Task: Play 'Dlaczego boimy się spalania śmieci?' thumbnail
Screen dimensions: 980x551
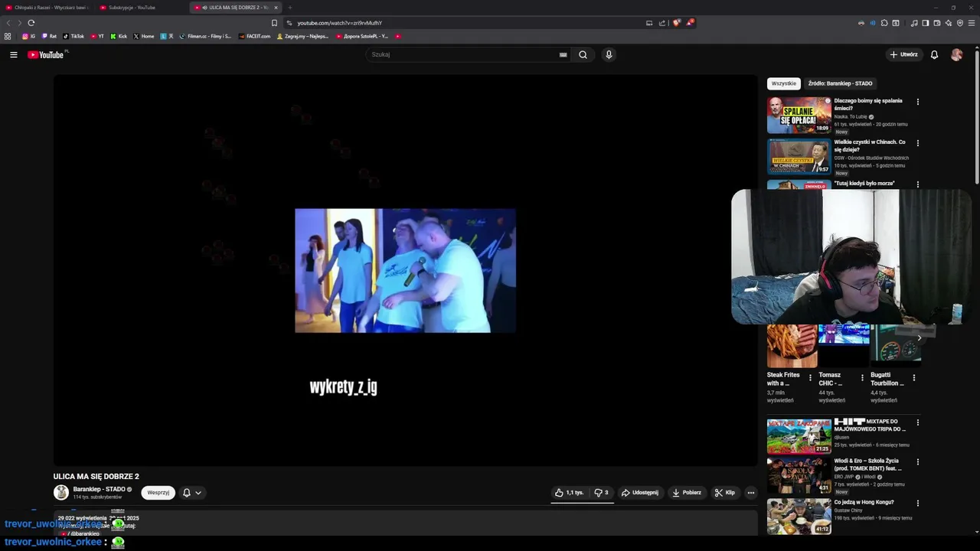Action: click(x=799, y=116)
